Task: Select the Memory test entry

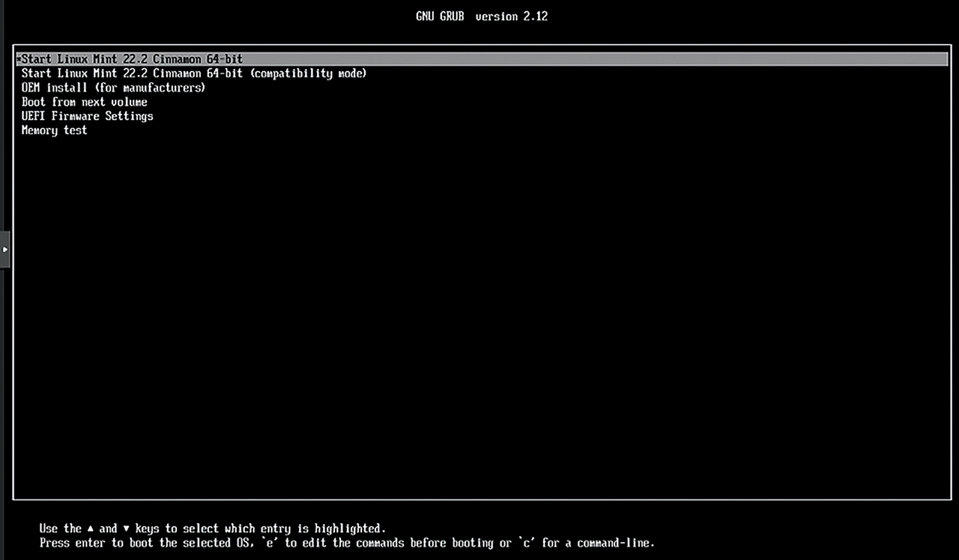Action: pos(54,130)
